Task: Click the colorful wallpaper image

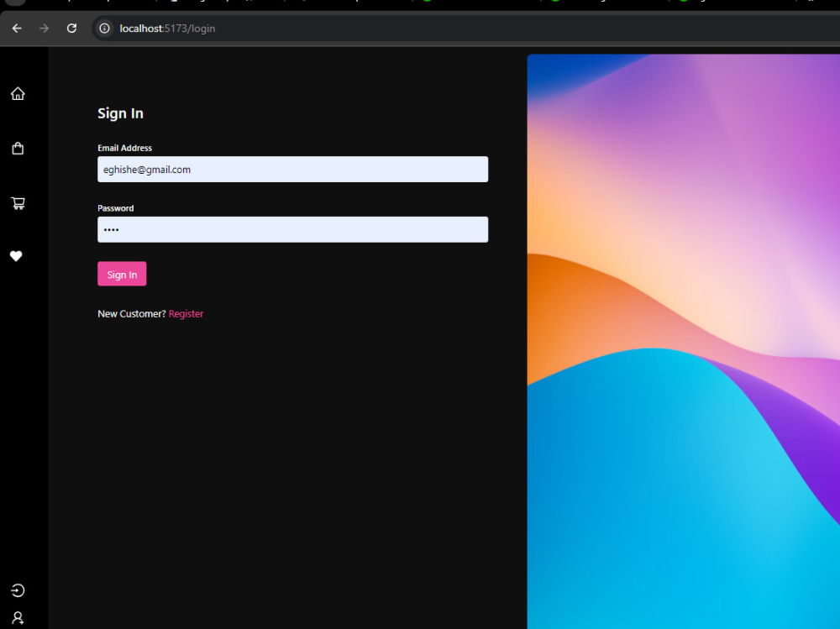Action: tap(684, 341)
